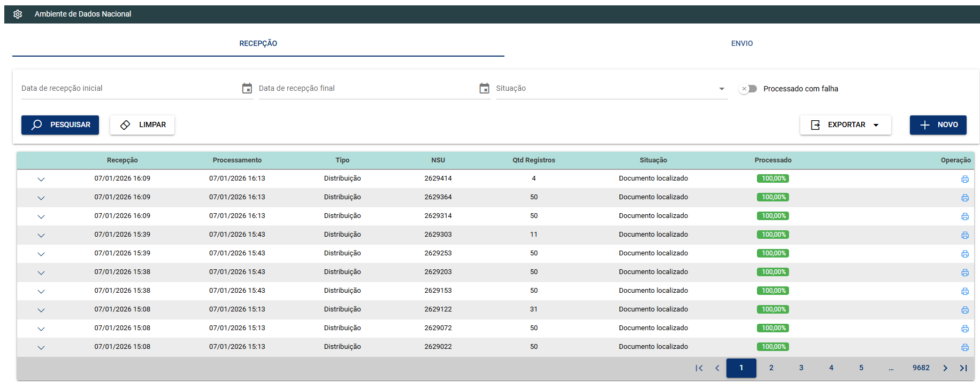The width and height of the screenshot is (980, 382).
Task: Click the settings gear icon in header
Action: 18,14
